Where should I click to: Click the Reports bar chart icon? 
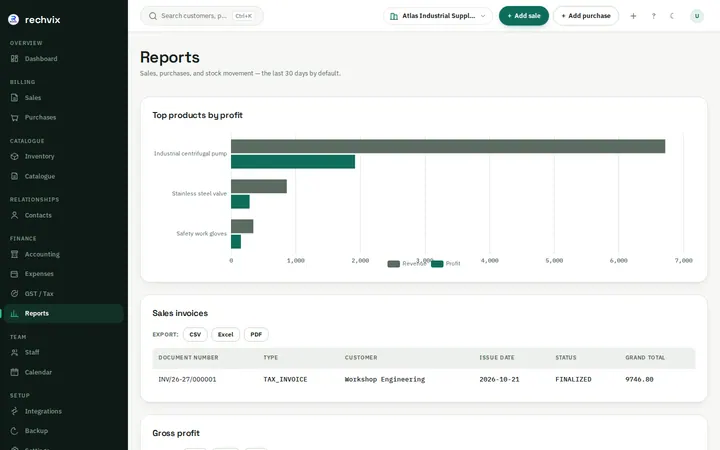tap(15, 313)
